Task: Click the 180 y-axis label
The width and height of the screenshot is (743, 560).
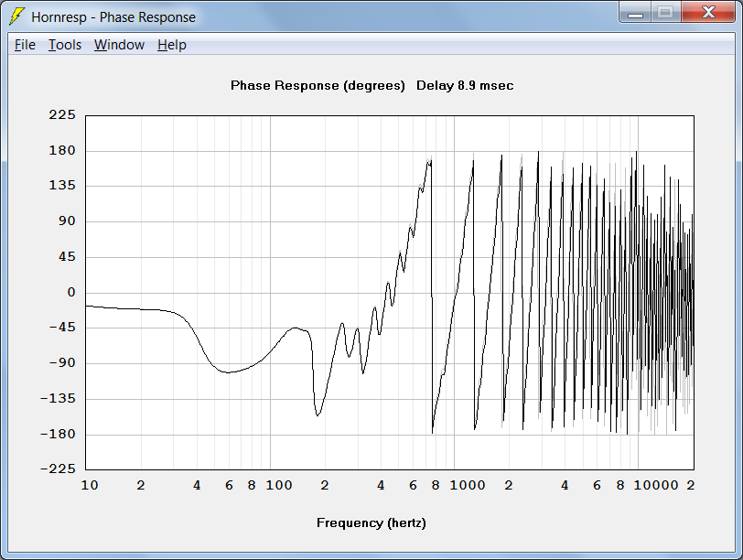Action: (x=62, y=151)
